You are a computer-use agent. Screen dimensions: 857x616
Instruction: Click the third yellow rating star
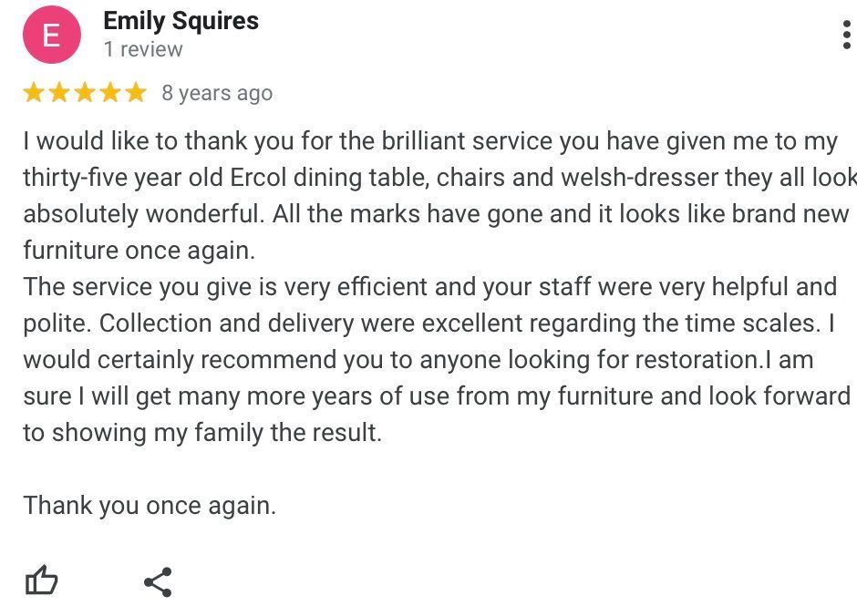pyautogui.click(x=85, y=93)
